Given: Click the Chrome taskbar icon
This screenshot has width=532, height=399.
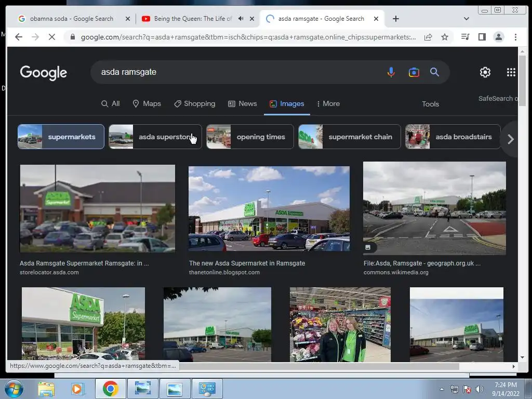Looking at the screenshot, I should pyautogui.click(x=110, y=389).
